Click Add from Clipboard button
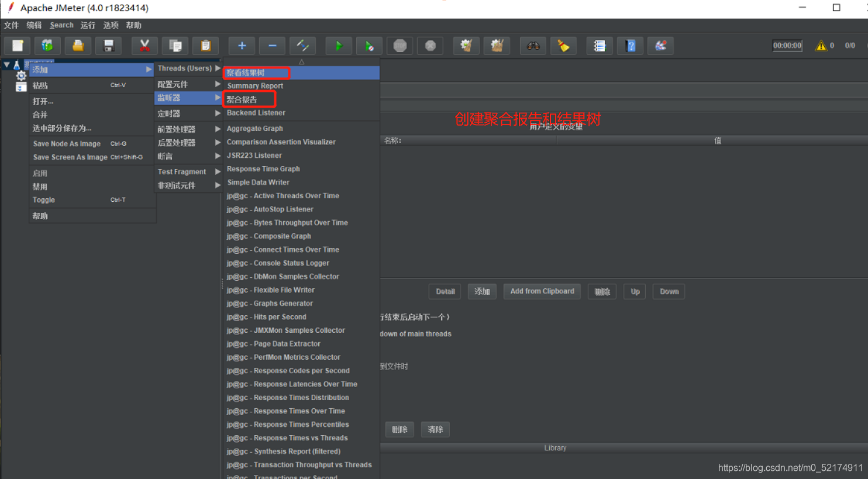The width and height of the screenshot is (868, 479). [x=542, y=291]
